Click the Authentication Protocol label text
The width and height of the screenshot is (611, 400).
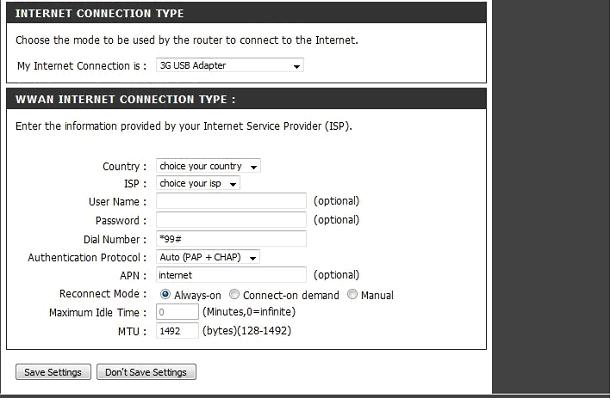(x=87, y=258)
